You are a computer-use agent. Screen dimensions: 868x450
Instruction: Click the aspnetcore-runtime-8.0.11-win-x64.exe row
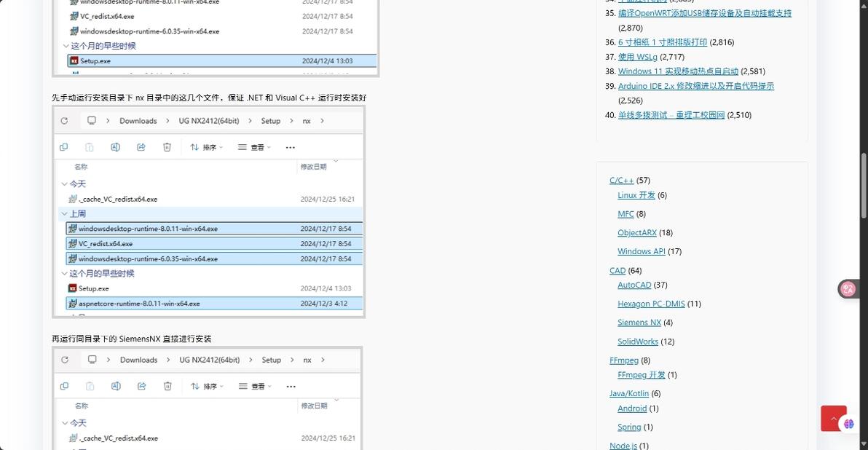click(x=214, y=304)
